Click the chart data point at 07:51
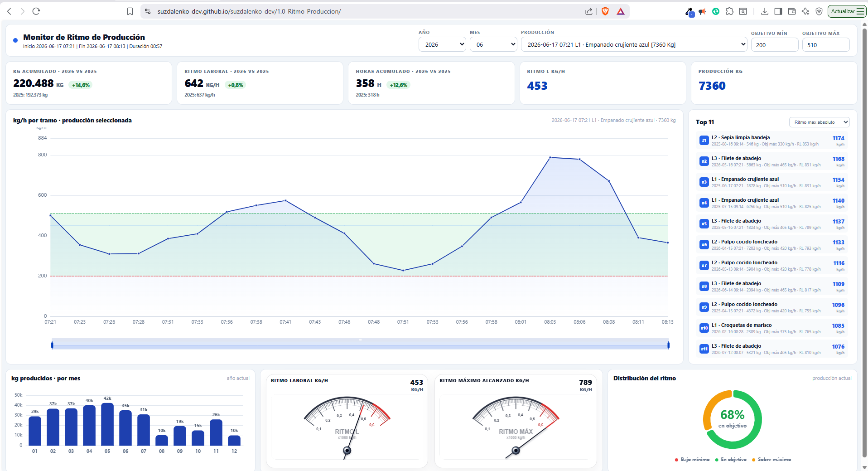Viewport: 868px width, 471px height. 403,271
